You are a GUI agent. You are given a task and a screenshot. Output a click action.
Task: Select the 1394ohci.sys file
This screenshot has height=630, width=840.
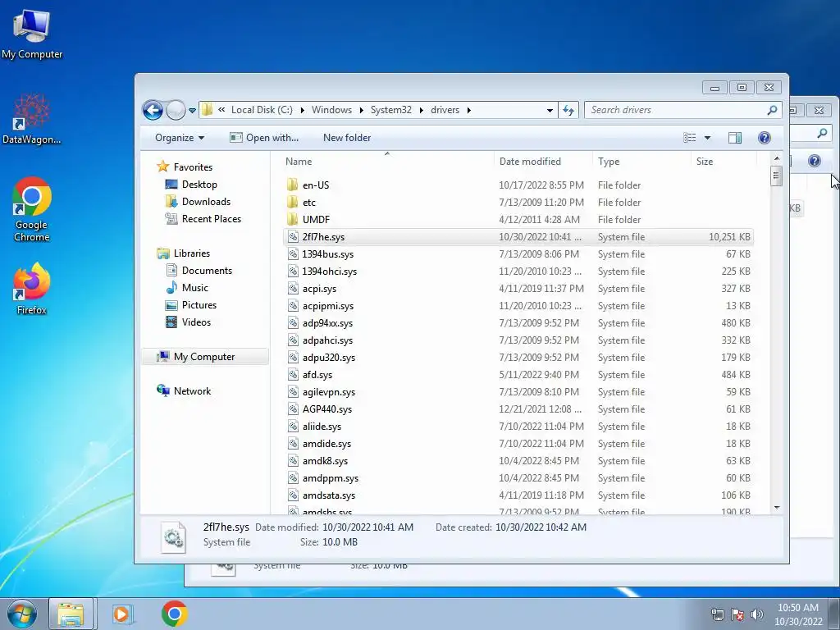coord(330,271)
